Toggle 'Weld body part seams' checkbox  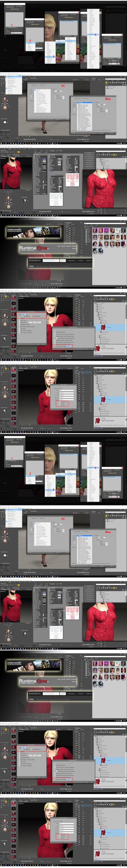[55, 332]
